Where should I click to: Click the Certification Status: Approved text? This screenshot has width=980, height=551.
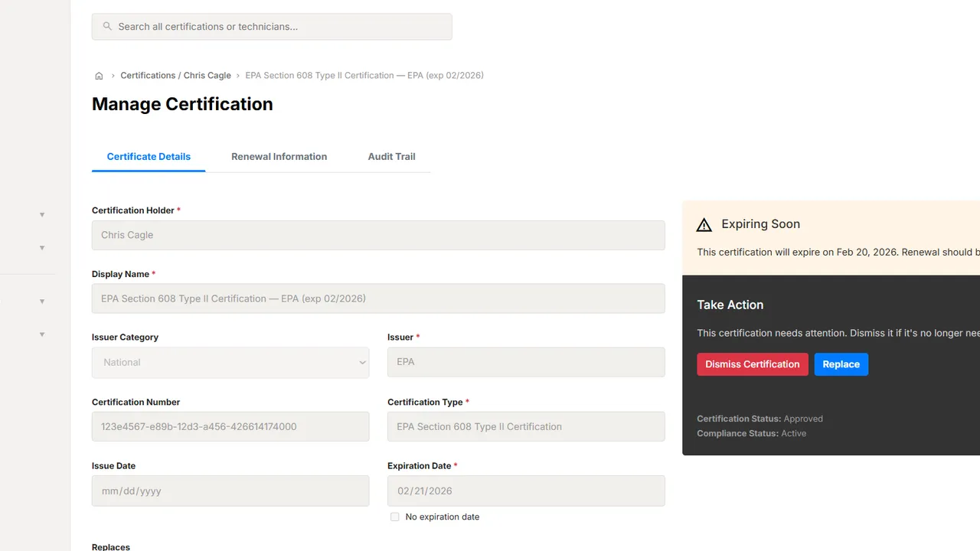759,419
